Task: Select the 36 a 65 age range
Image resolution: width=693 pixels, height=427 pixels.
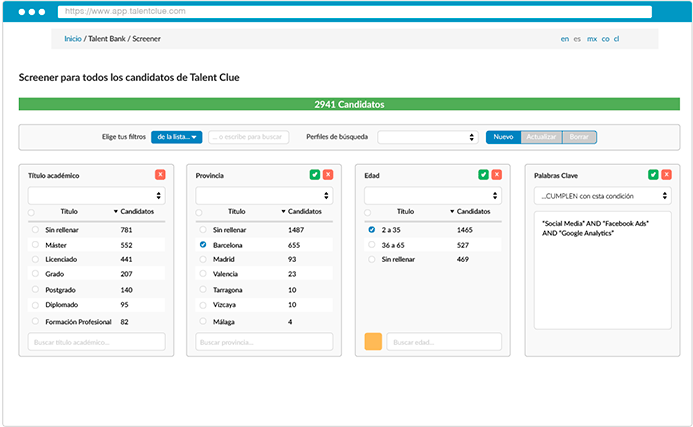Action: tap(372, 244)
